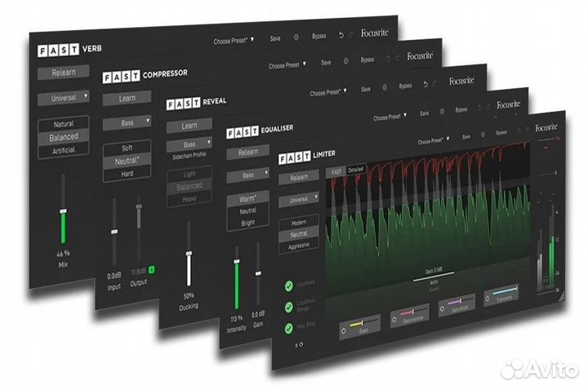Click the Limiter waveform display
588x390 pixels.
(x=427, y=221)
